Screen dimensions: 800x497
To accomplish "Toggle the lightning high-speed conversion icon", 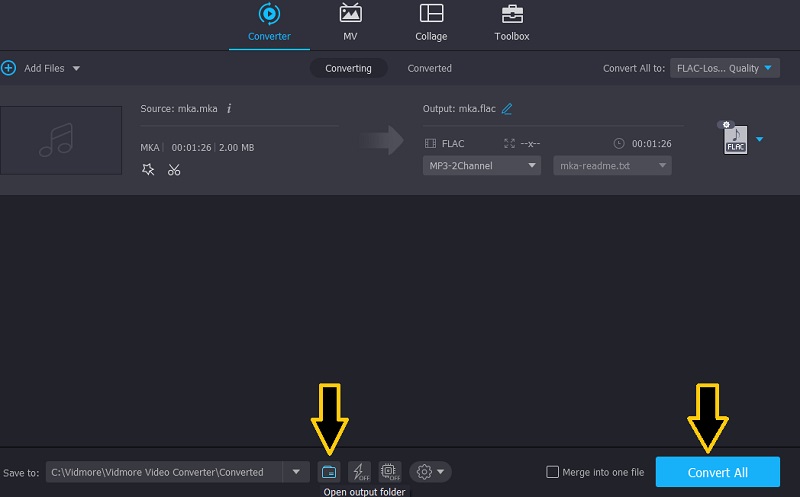I will point(359,472).
